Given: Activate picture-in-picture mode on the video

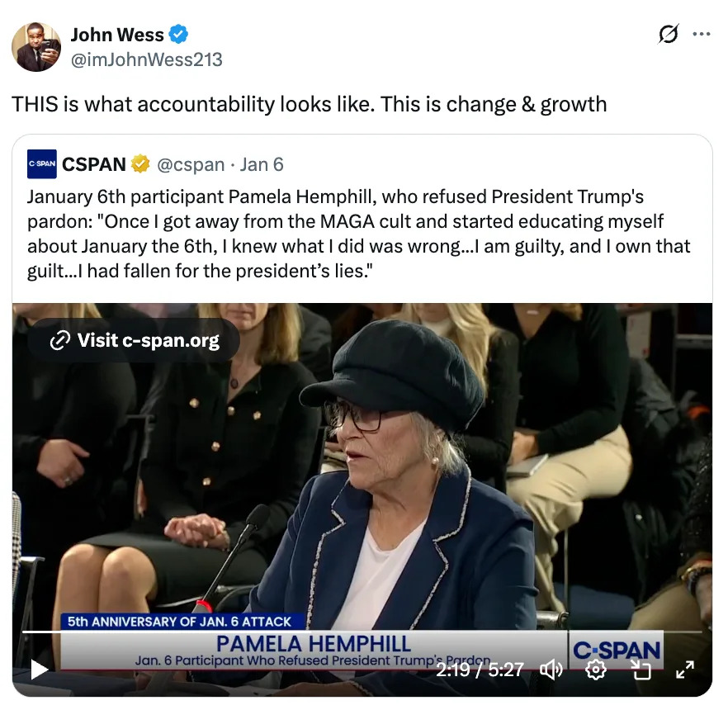Looking at the screenshot, I should [x=641, y=670].
